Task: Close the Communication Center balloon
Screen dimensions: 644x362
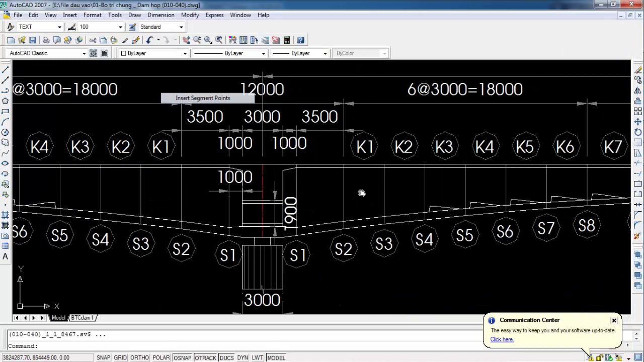Action: tap(614, 320)
